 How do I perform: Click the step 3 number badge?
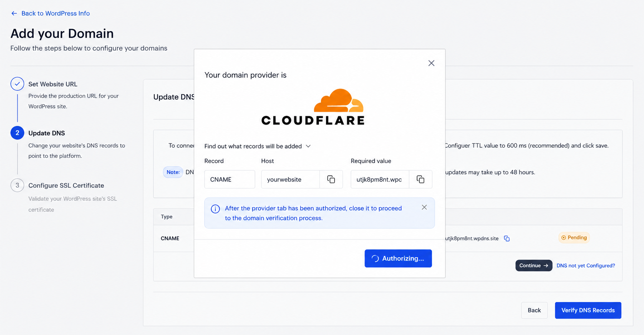pyautogui.click(x=17, y=185)
